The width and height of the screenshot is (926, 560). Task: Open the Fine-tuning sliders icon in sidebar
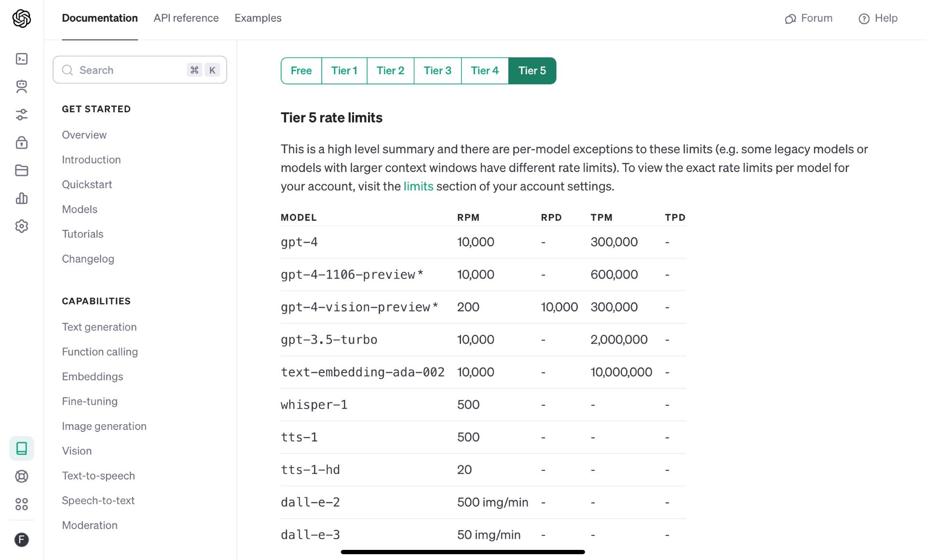pos(22,115)
